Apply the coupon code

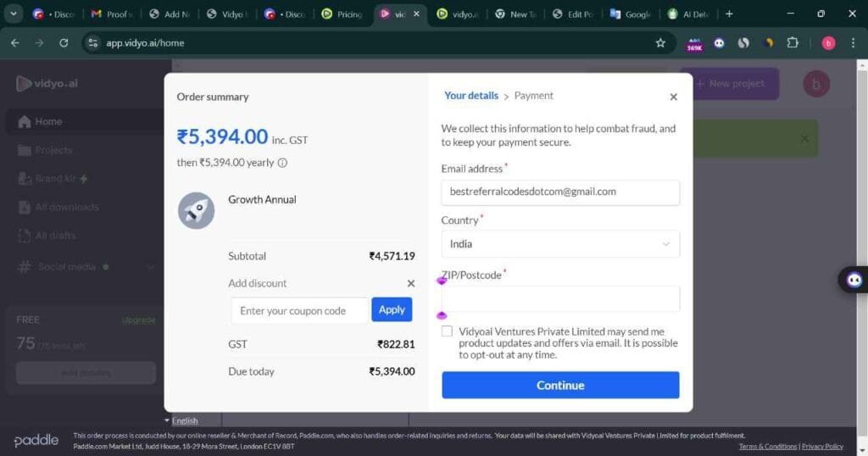click(x=392, y=309)
